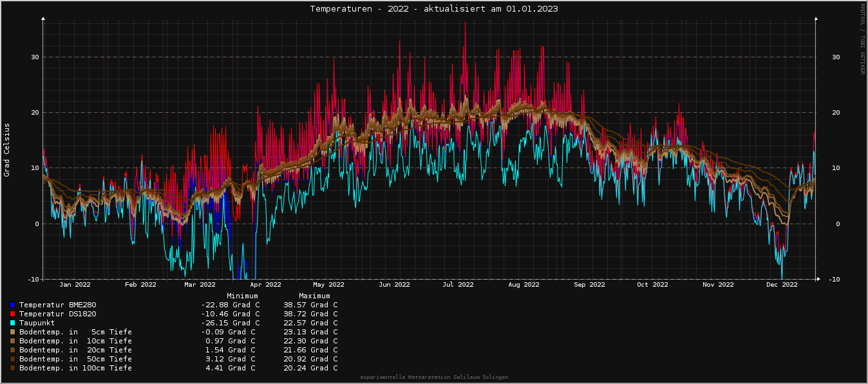Click the Apr 2022 x-axis label

pyautogui.click(x=265, y=284)
